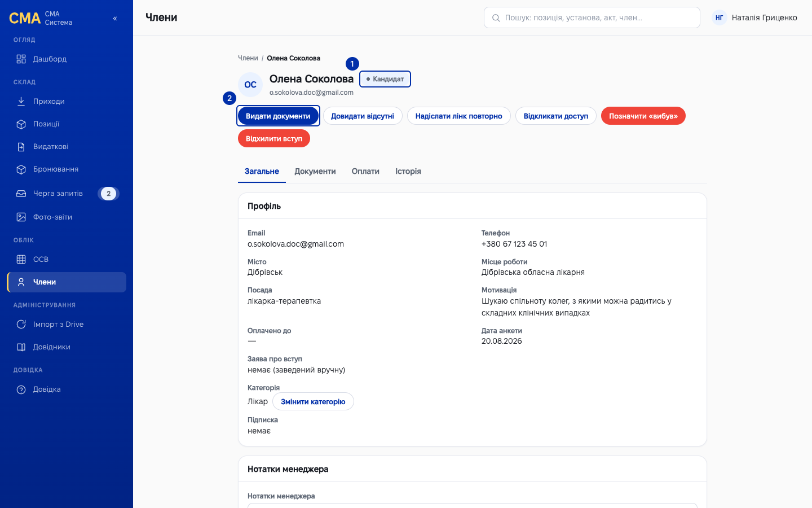
Task: Click the Бронювання cube icon
Action: pos(21,169)
